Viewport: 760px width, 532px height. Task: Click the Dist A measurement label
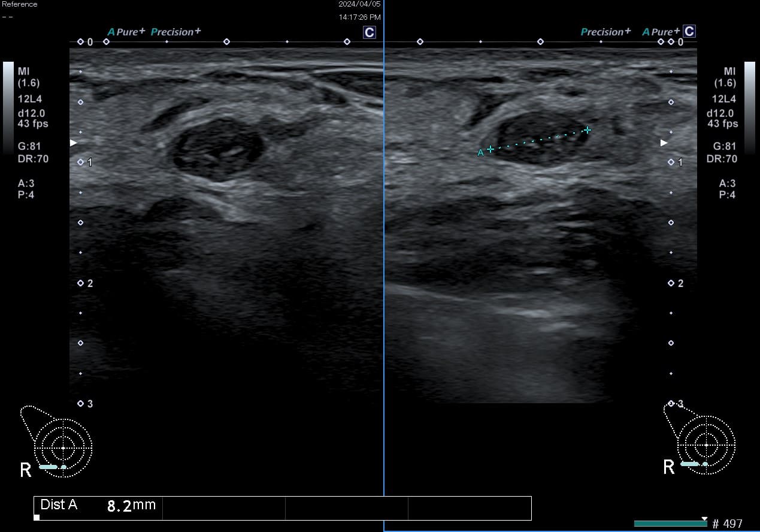[x=59, y=505]
